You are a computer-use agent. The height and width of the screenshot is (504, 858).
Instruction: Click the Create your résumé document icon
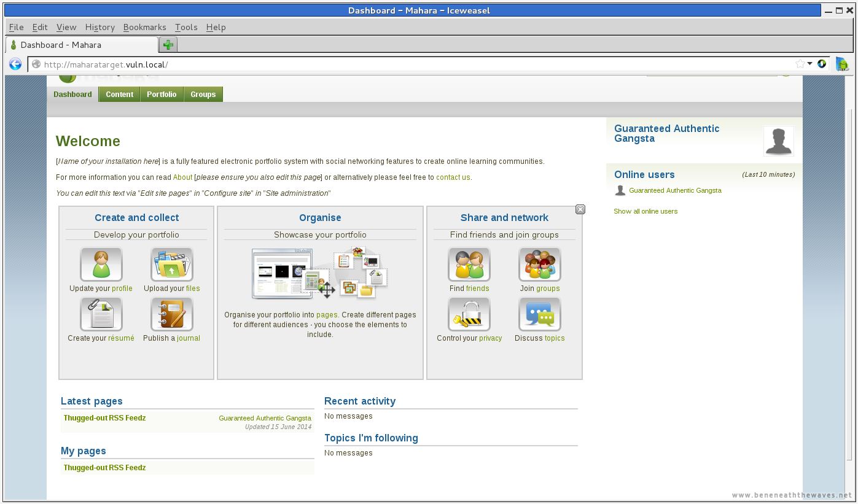101,314
